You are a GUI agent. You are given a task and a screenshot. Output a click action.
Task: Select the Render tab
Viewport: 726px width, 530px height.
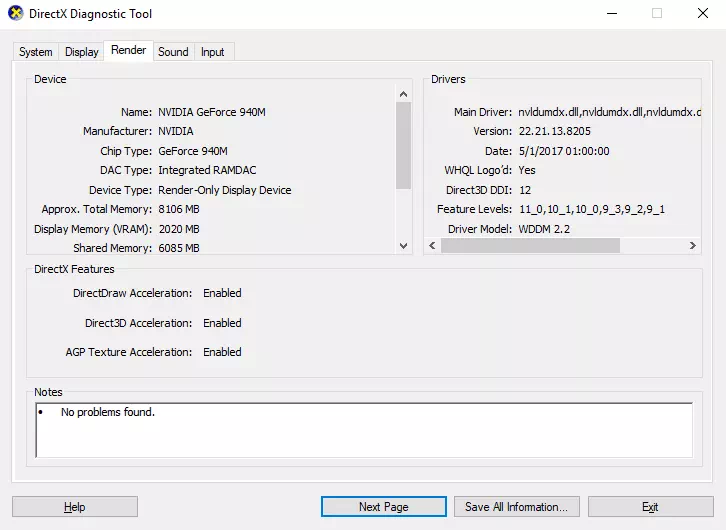(129, 51)
